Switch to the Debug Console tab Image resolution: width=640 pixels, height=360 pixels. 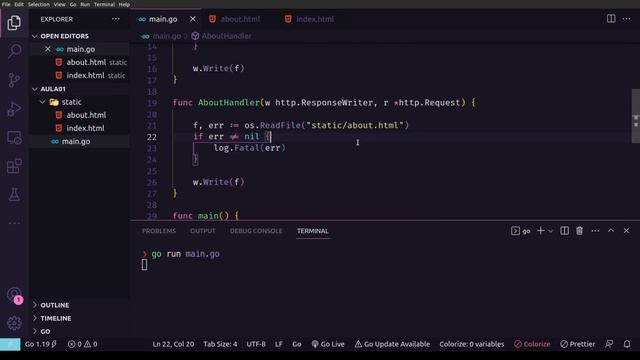tap(256, 231)
